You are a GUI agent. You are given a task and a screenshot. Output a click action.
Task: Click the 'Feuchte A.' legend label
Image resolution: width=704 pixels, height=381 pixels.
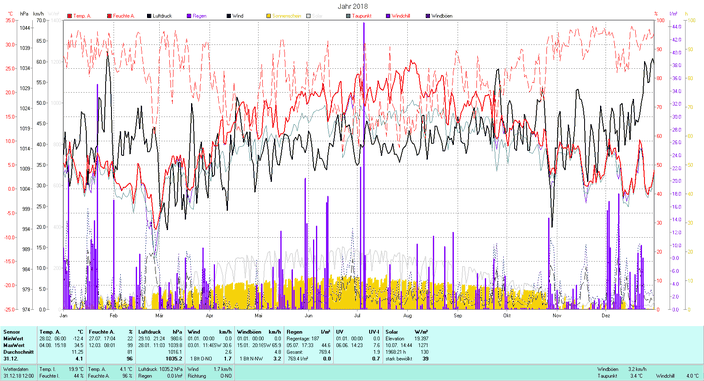(124, 16)
